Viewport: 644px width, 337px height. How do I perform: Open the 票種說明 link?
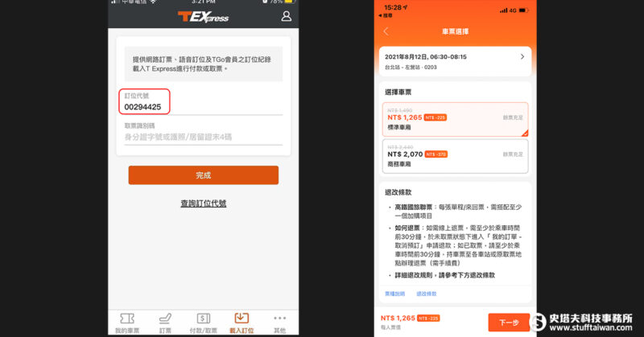(394, 294)
